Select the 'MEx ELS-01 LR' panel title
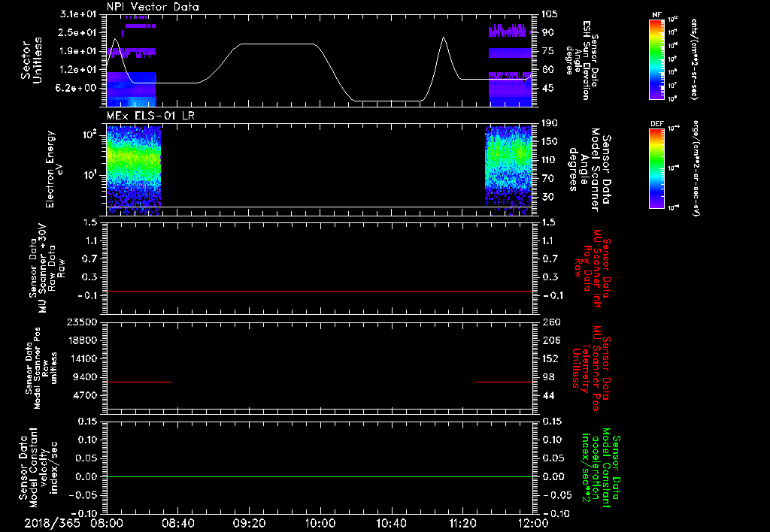The image size is (770, 532). point(150,116)
